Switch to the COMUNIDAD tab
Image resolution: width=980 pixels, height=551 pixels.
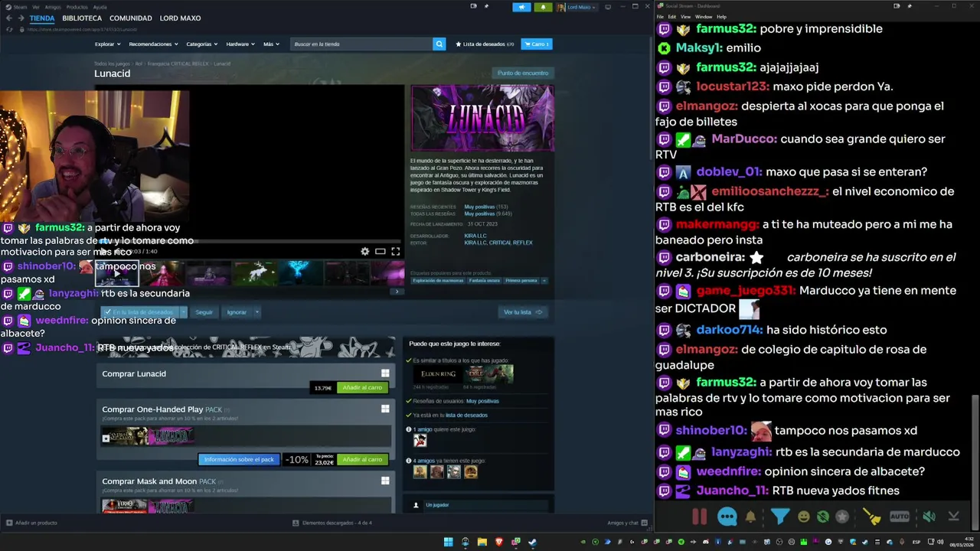131,18
